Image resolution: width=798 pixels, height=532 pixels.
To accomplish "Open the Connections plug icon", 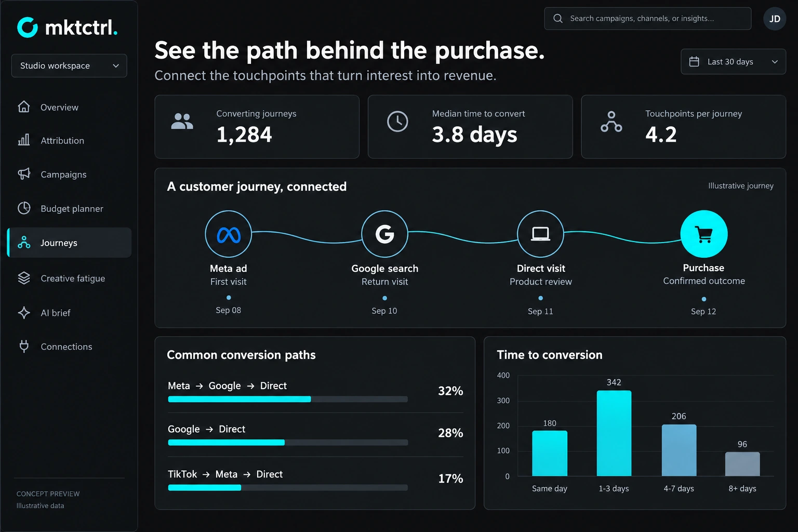I will point(24,346).
